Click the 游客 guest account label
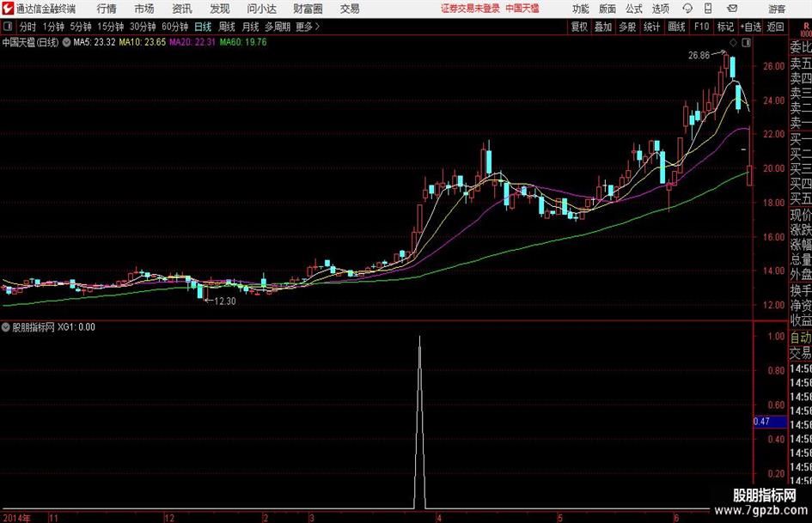The image size is (812, 523). tap(776, 9)
